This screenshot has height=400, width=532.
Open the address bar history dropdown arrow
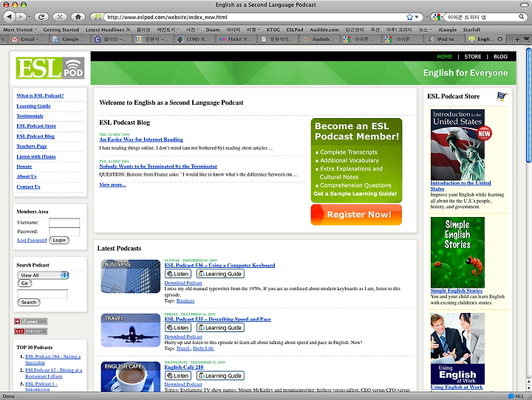tap(417, 17)
